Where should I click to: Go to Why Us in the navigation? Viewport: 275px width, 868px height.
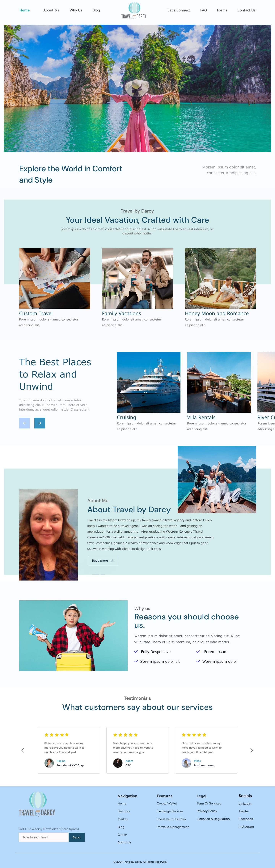(76, 10)
